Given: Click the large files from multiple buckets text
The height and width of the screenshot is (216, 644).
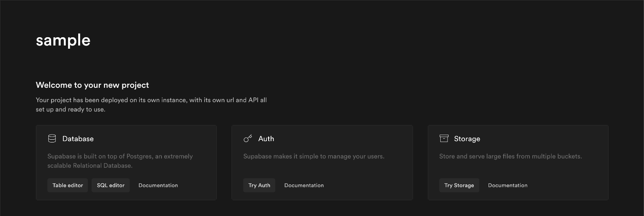Looking at the screenshot, I should pos(511,156).
